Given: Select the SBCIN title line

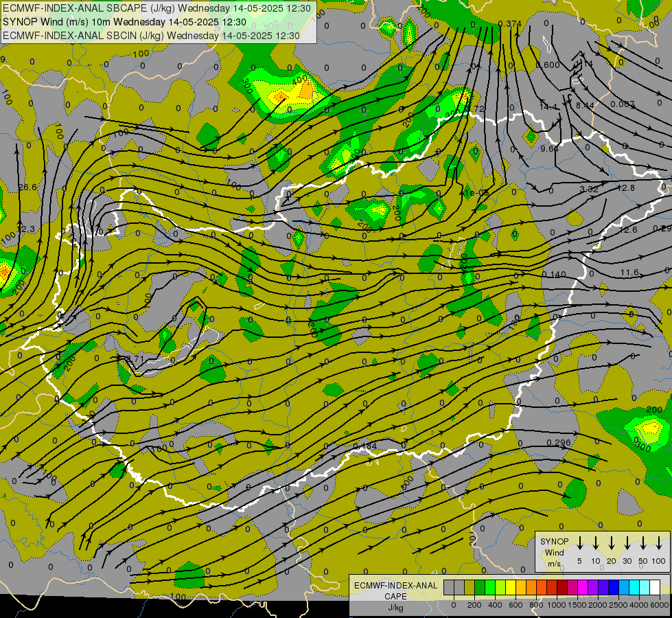Looking at the screenshot, I should 151,36.
